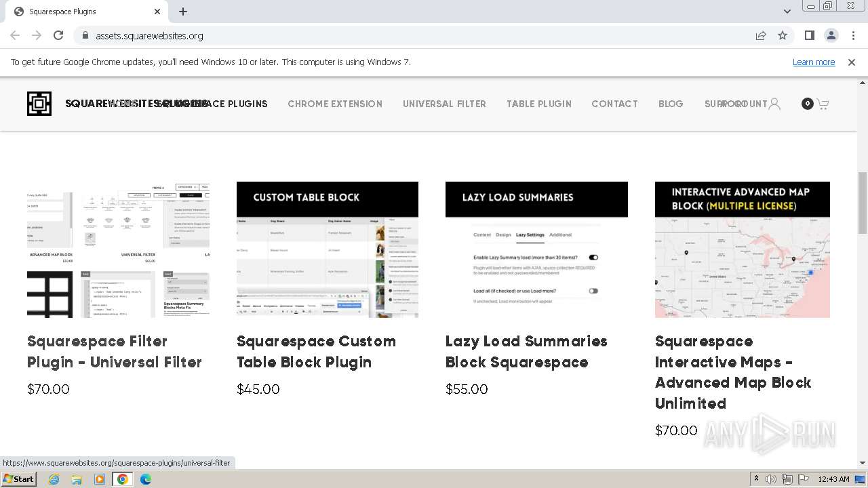Open the Lazy Load Summaries product image

(x=536, y=249)
